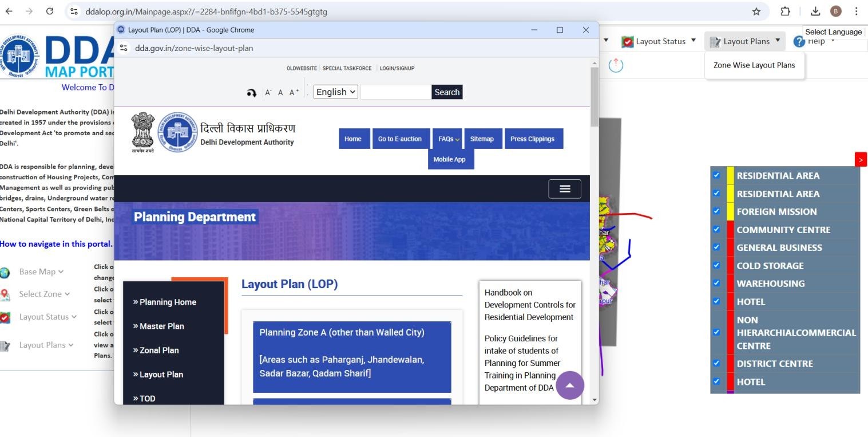Click the Layout Status icon in top toolbar
The width and height of the screenshot is (868, 437).
click(x=628, y=41)
